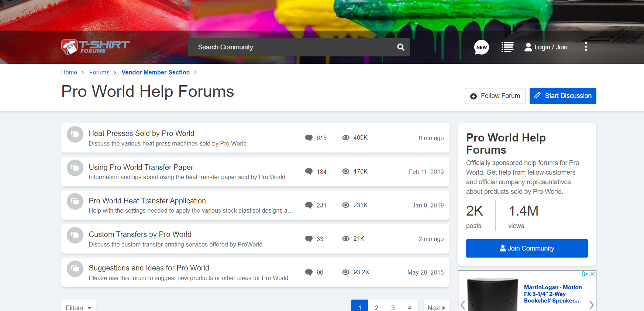Click the Follow Forum button

[495, 96]
